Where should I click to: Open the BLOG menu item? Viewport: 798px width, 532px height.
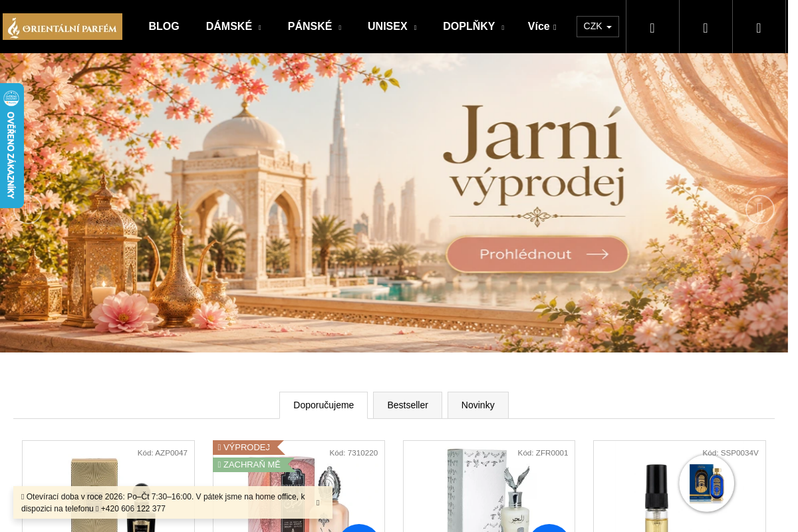coord(164,27)
